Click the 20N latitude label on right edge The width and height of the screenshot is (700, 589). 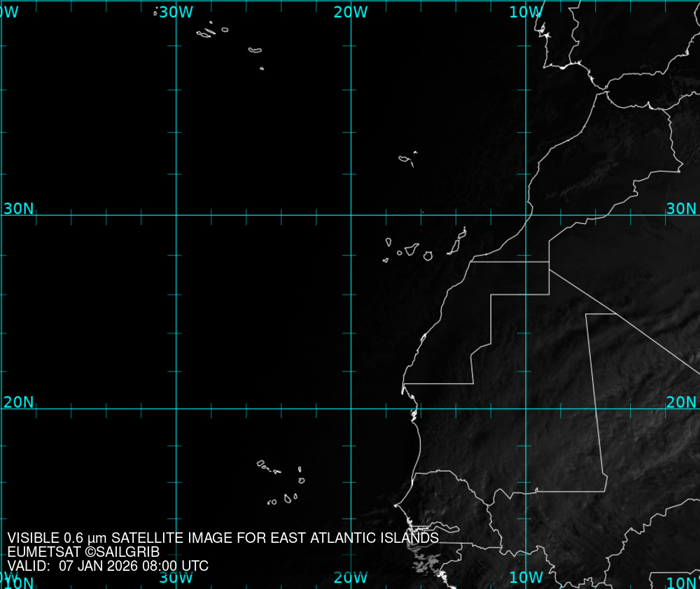681,402
